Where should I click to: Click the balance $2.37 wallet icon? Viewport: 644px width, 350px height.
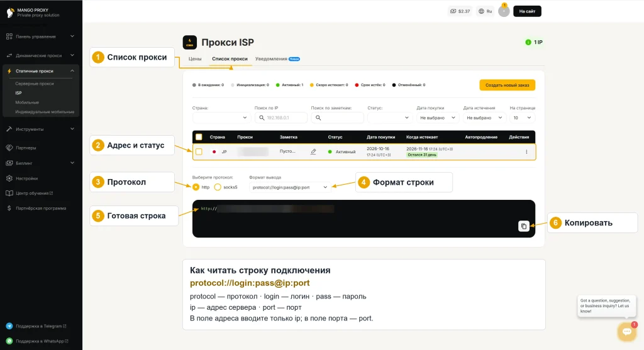point(453,11)
